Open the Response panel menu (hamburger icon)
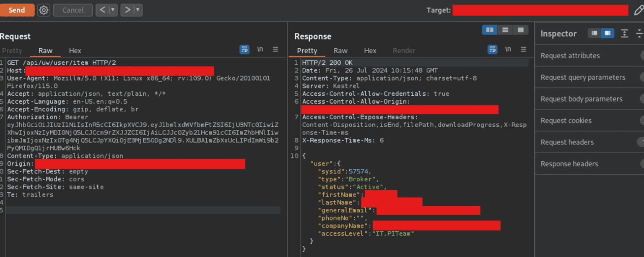 [x=523, y=49]
